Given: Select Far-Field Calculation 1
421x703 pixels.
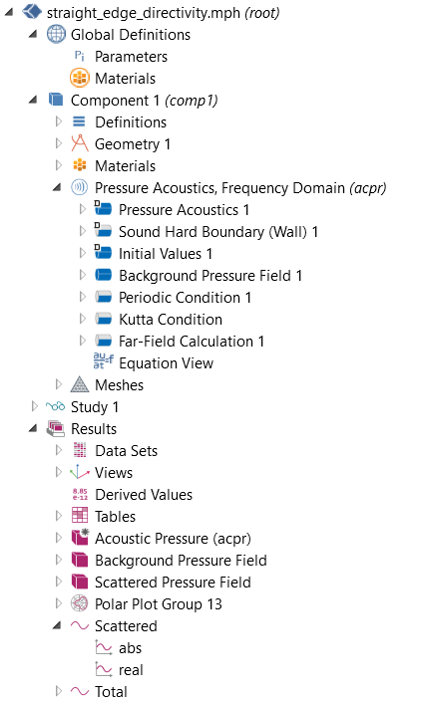Looking at the screenshot, I should 191,341.
